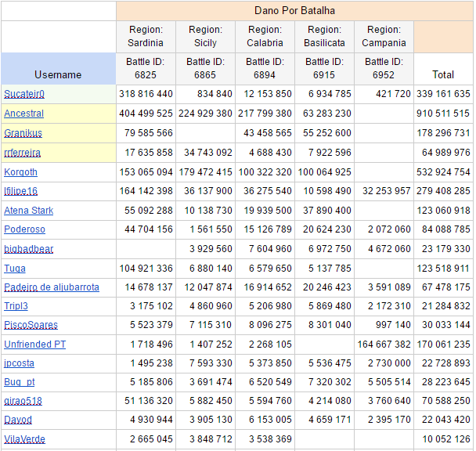
Task: Select Tuga's Sardinia value 104 921 336
Action: click(146, 269)
